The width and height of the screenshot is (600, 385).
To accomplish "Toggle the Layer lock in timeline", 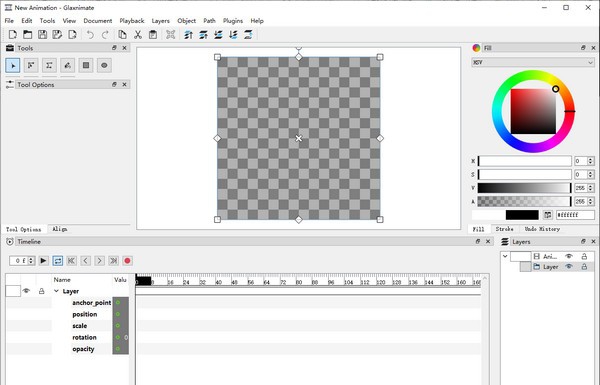I will (42, 291).
